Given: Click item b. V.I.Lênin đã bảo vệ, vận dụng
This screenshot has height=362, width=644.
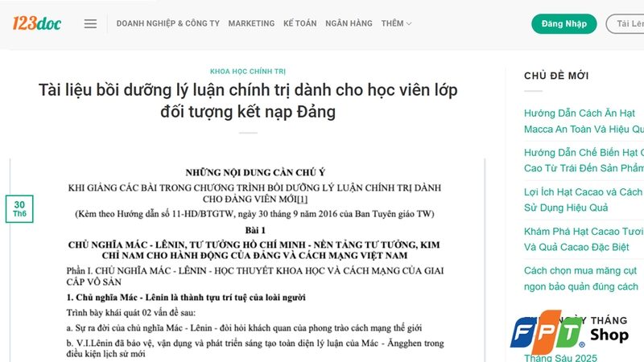Looking at the screenshot, I should pos(255,348).
